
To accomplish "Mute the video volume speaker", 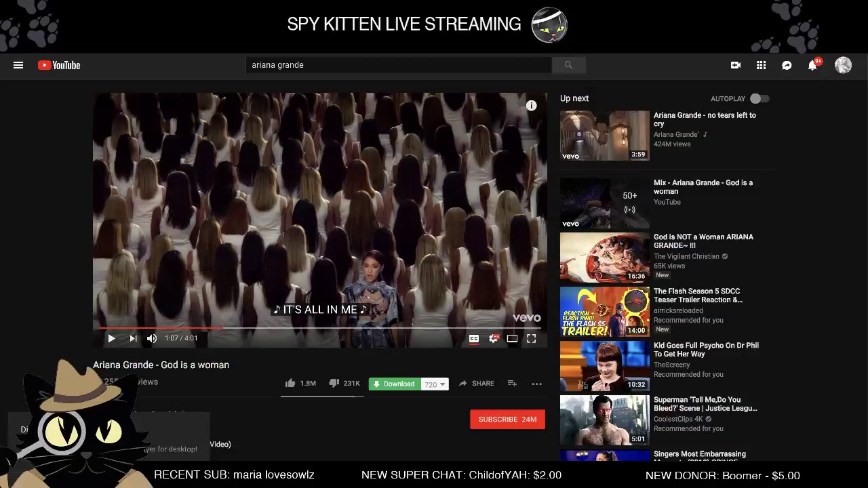I will 152,338.
